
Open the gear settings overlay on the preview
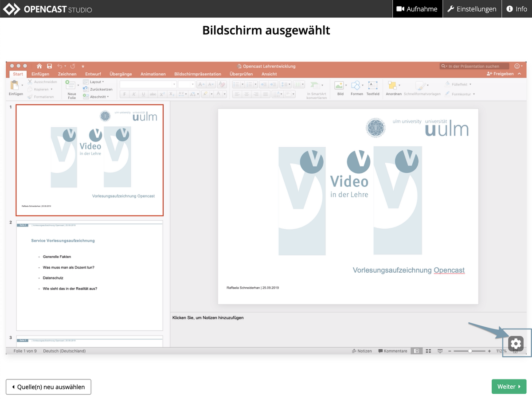[516, 344]
